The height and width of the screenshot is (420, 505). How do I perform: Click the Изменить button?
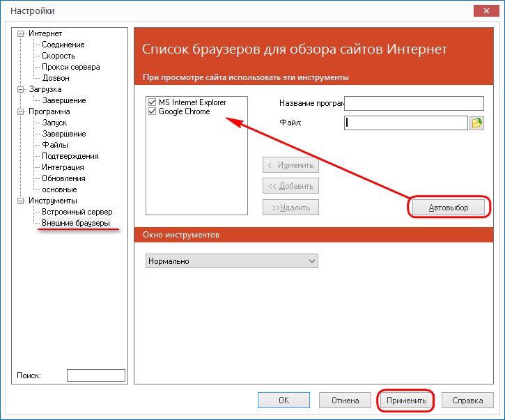point(291,165)
